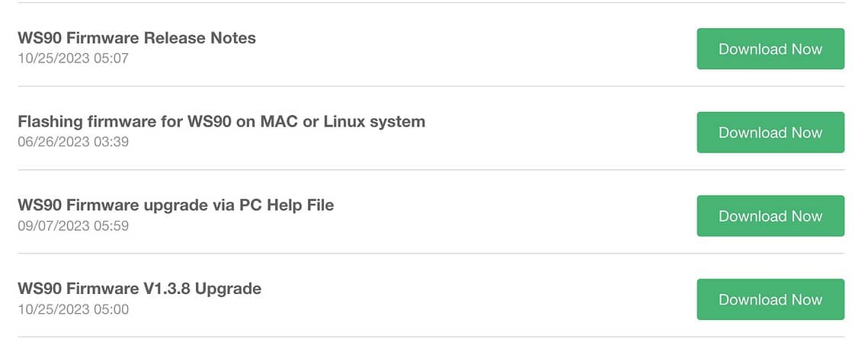Image resolution: width=868 pixels, height=345 pixels.
Task: Open the WS90 Firmware upgrade via PC title
Action: click(x=175, y=205)
